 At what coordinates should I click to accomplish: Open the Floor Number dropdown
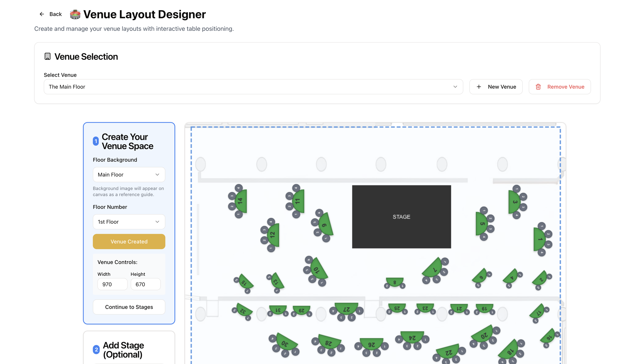point(129,222)
